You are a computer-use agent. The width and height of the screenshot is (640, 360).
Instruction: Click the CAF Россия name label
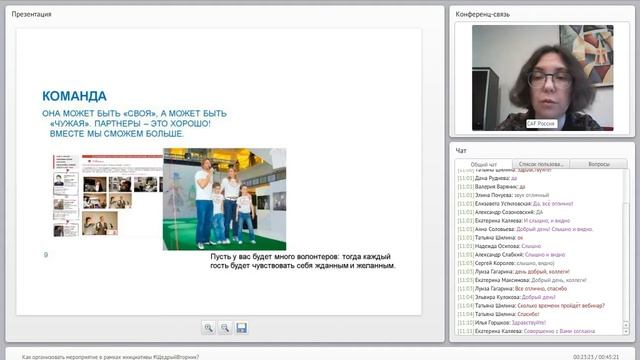coord(541,123)
